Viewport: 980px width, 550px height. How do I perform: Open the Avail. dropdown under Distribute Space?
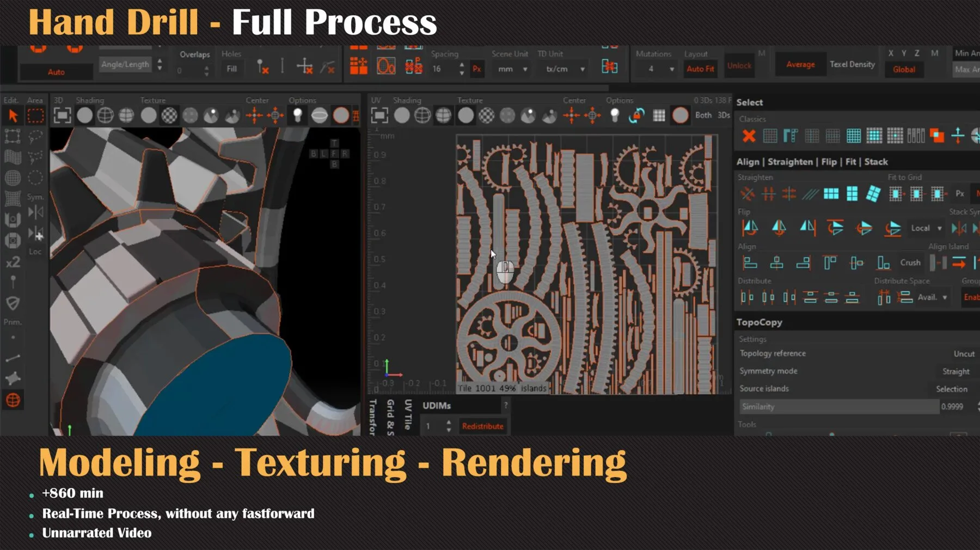(x=932, y=297)
